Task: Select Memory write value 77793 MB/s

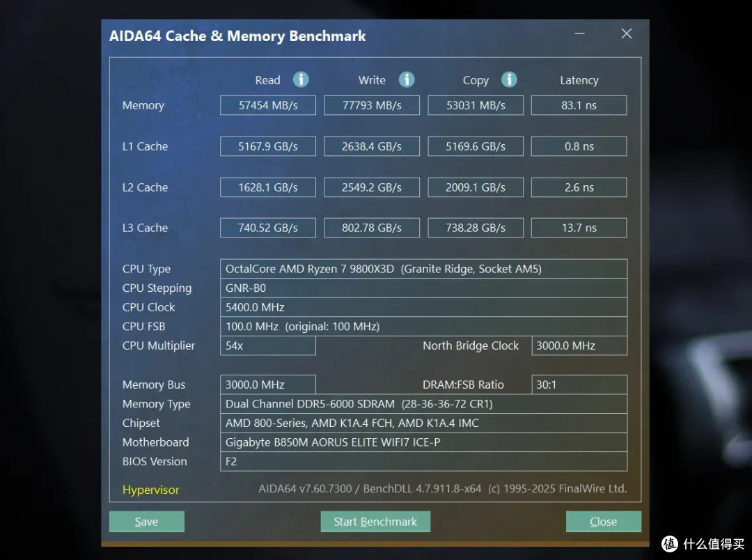Action: pyautogui.click(x=372, y=106)
